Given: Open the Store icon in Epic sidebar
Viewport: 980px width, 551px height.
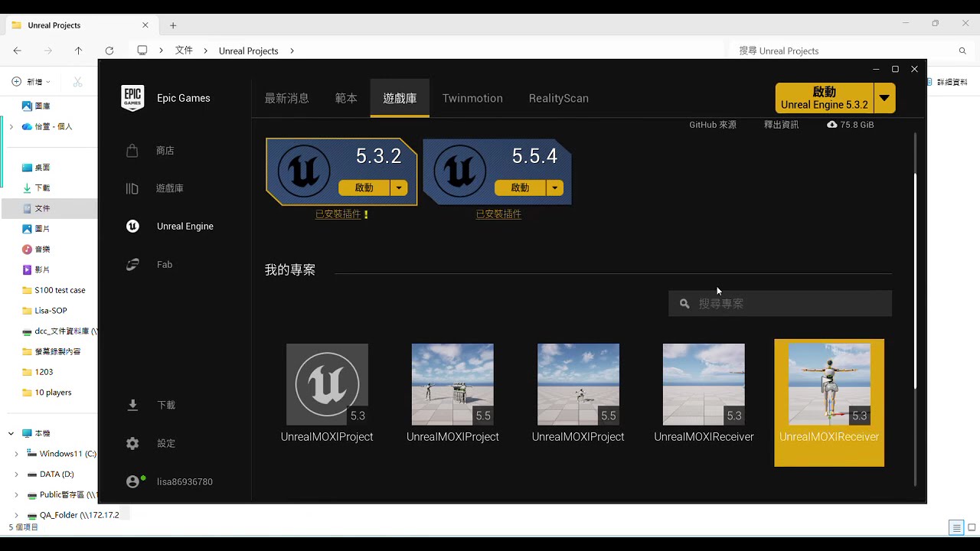Looking at the screenshot, I should [x=132, y=151].
